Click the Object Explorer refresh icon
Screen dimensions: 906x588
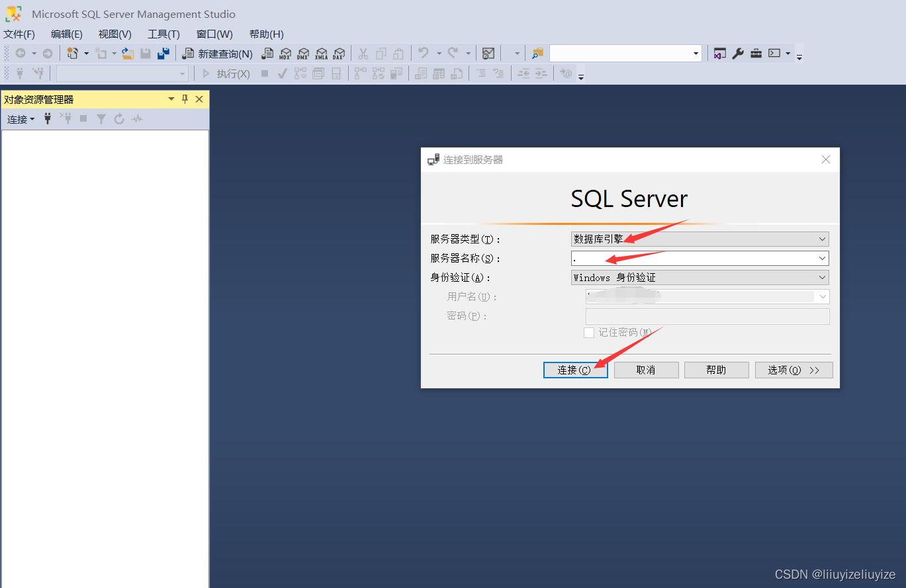pos(119,119)
